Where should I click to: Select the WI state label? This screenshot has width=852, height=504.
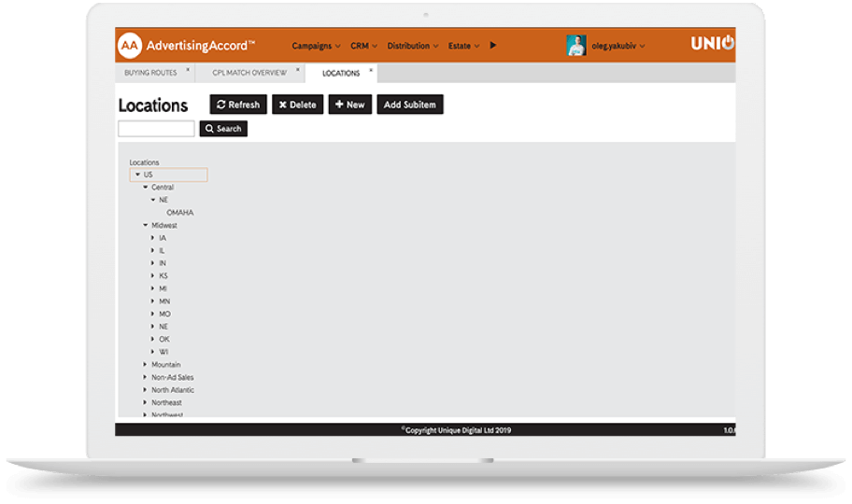[163, 352]
